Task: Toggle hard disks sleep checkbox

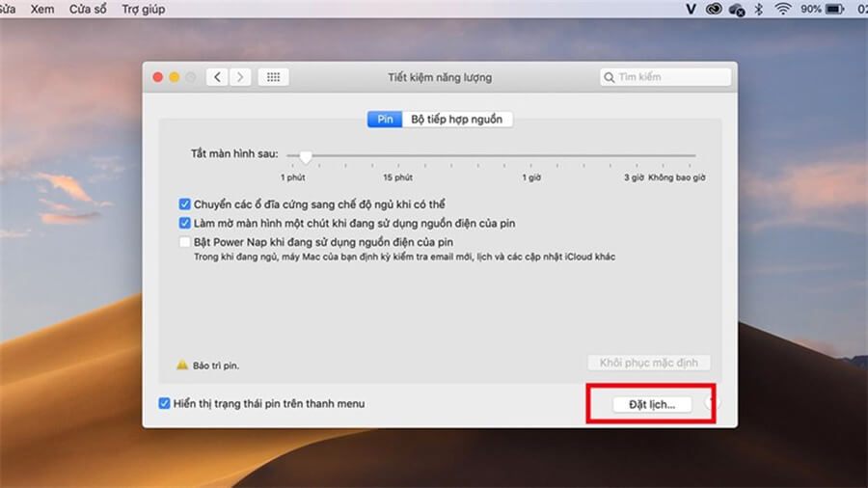Action: (184, 204)
